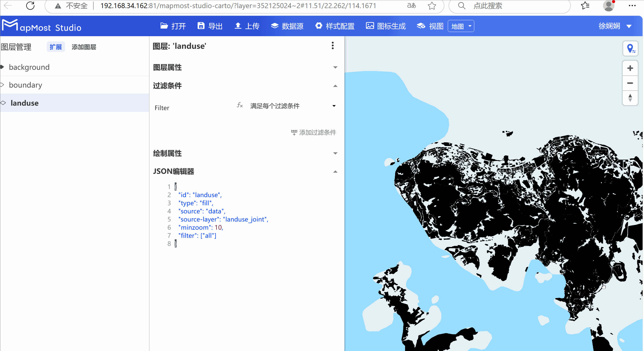Open the landuse layer options menu
Screen dimensions: 644x351
pos(332,46)
